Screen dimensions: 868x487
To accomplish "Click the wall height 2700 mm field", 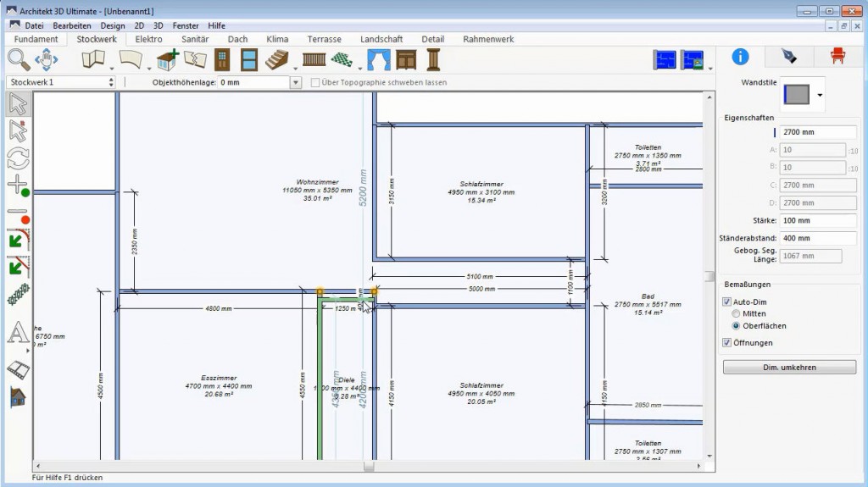I will click(818, 132).
